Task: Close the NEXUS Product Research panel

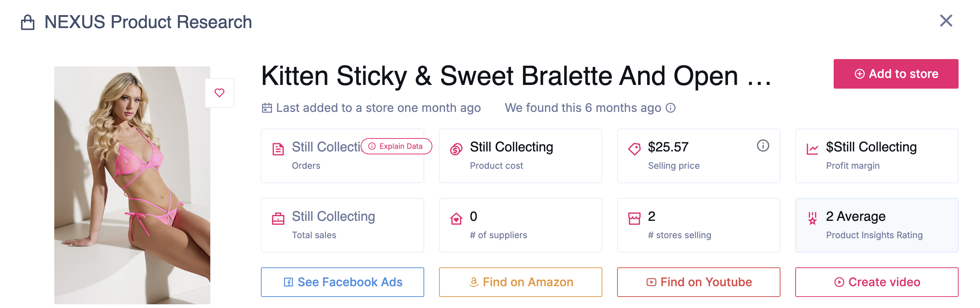Action: (946, 21)
